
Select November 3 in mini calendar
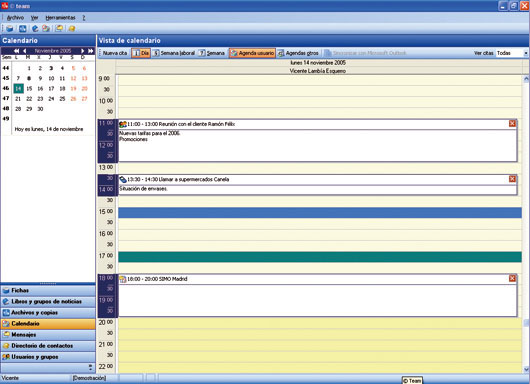(x=51, y=68)
